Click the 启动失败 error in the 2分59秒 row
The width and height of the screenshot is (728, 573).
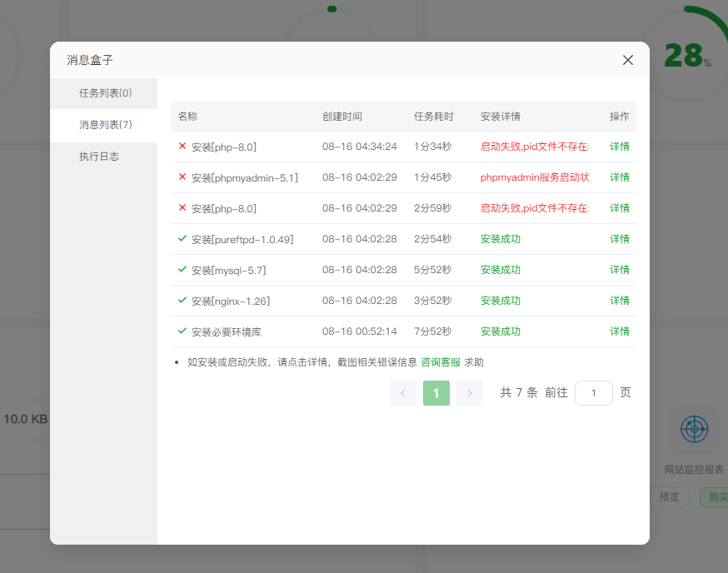(535, 208)
